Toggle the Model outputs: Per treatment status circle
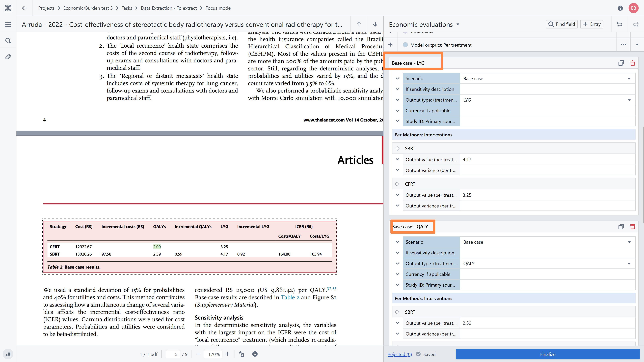This screenshot has width=644, height=362. click(x=405, y=45)
